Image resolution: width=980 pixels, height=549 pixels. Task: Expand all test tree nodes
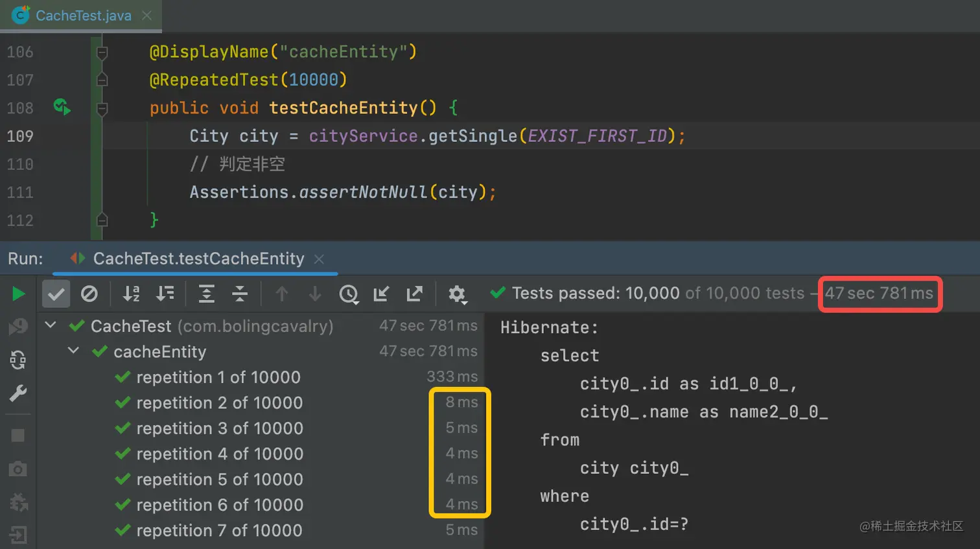point(206,294)
